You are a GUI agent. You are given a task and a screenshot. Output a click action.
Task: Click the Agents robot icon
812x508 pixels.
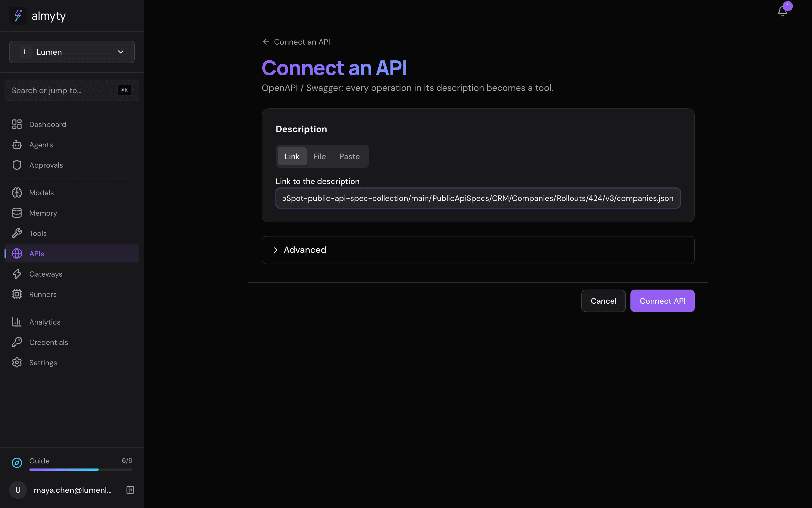[x=17, y=145]
